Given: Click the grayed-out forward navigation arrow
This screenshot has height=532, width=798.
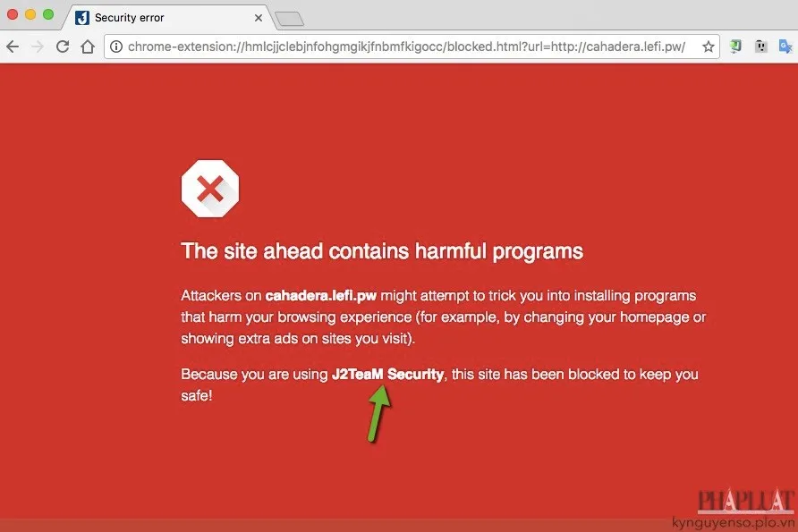Looking at the screenshot, I should click(x=38, y=46).
